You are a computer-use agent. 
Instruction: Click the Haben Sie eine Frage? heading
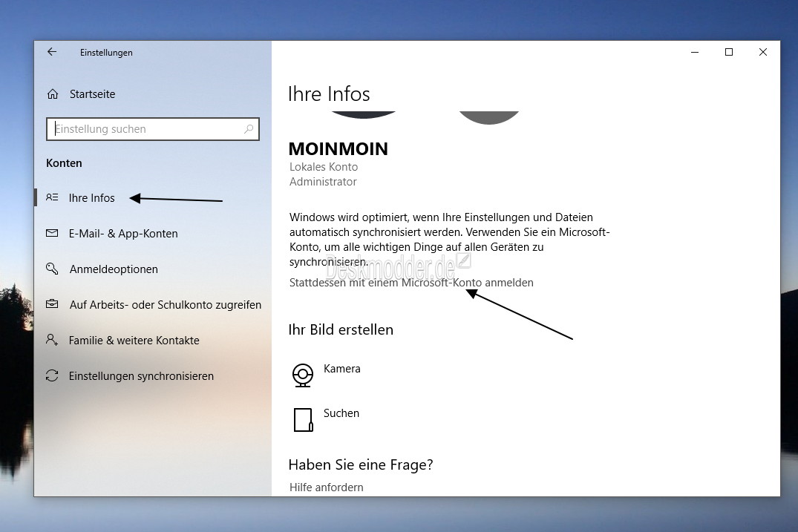click(360, 465)
